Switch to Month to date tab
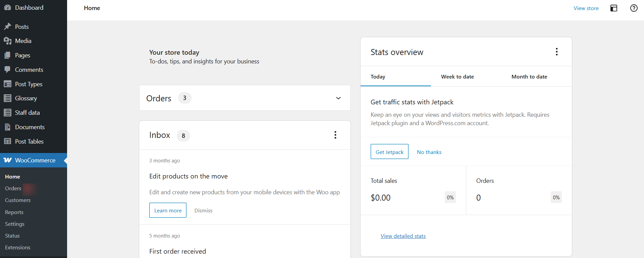644x258 pixels. click(537, 76)
